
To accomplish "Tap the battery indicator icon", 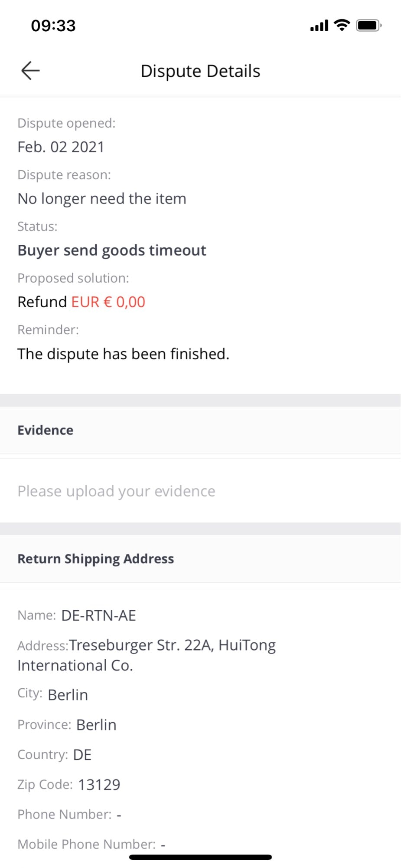I will pyautogui.click(x=368, y=26).
